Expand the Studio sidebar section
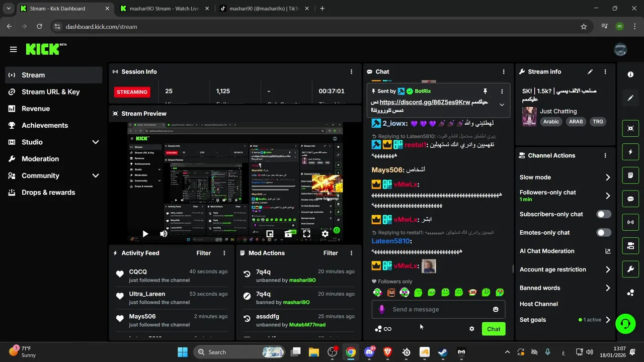 click(x=96, y=142)
